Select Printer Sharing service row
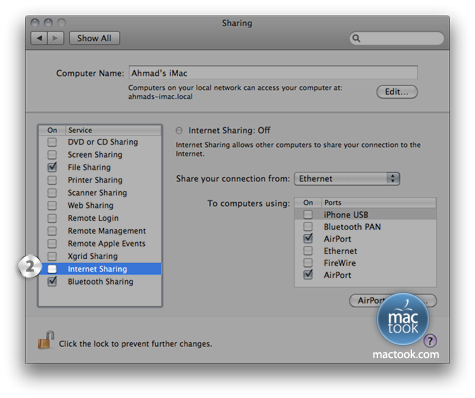The height and width of the screenshot is (398, 475). [100, 180]
